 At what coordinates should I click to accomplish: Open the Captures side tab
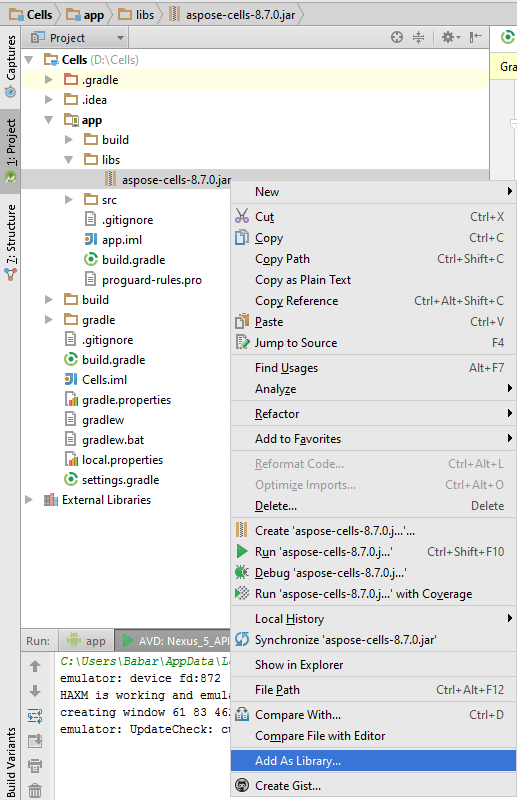click(x=10, y=66)
